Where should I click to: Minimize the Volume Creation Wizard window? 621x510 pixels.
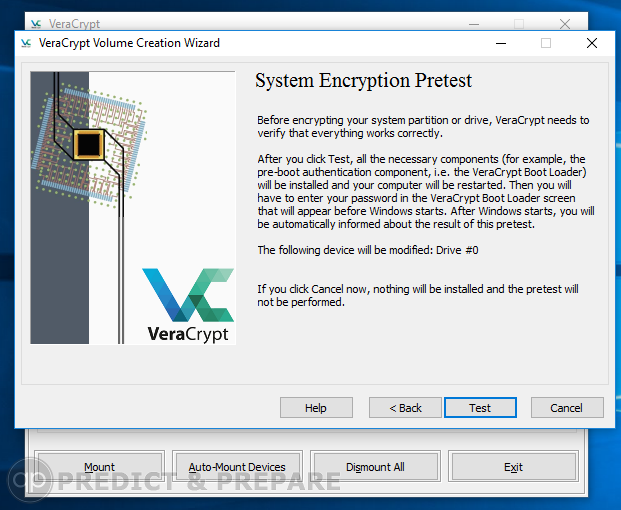point(501,43)
